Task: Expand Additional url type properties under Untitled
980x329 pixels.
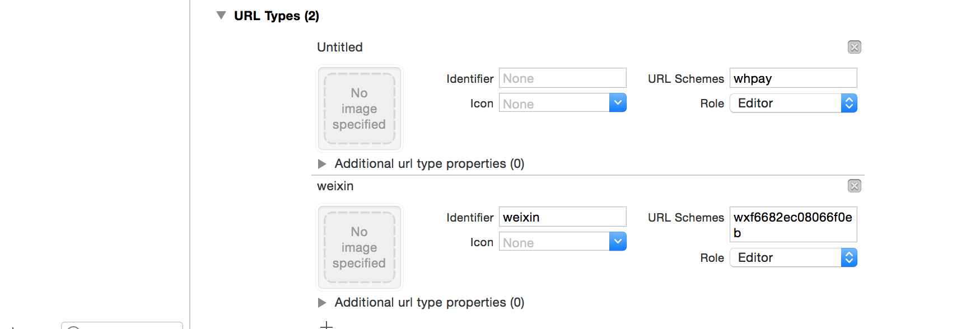Action: (322, 164)
